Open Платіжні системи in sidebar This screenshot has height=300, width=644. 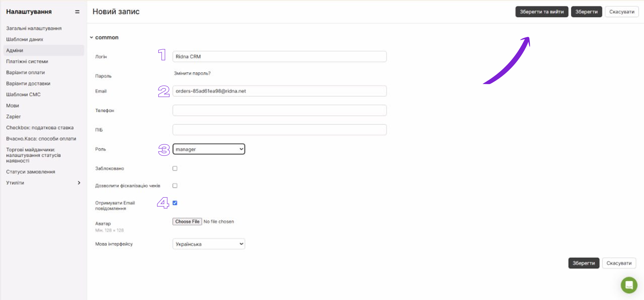pyautogui.click(x=27, y=61)
